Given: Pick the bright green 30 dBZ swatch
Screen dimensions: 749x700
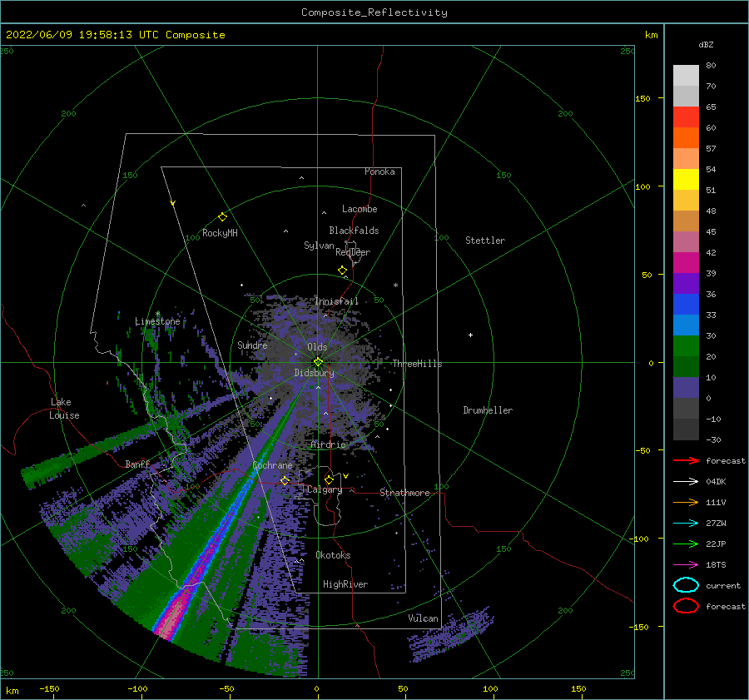Looking at the screenshot, I should click(686, 345).
